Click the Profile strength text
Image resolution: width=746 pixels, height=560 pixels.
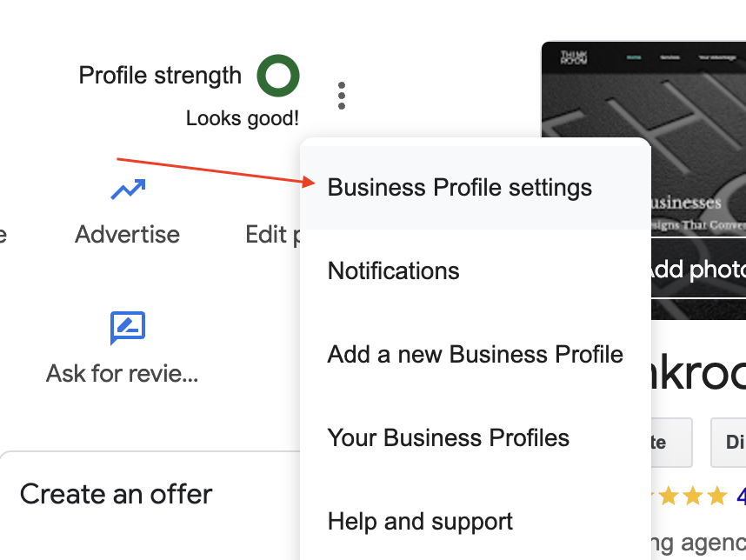point(160,75)
